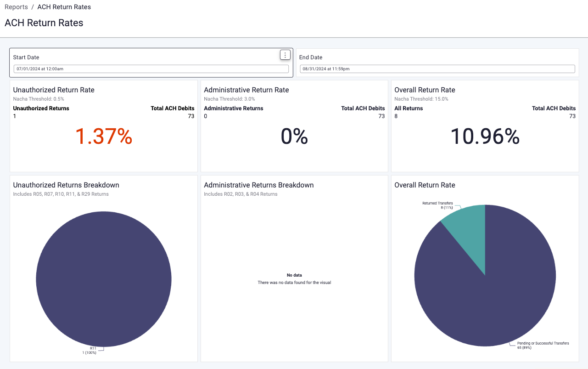Click the 10.96% overall return rate value
This screenshot has width=588, height=369.
tap(485, 137)
